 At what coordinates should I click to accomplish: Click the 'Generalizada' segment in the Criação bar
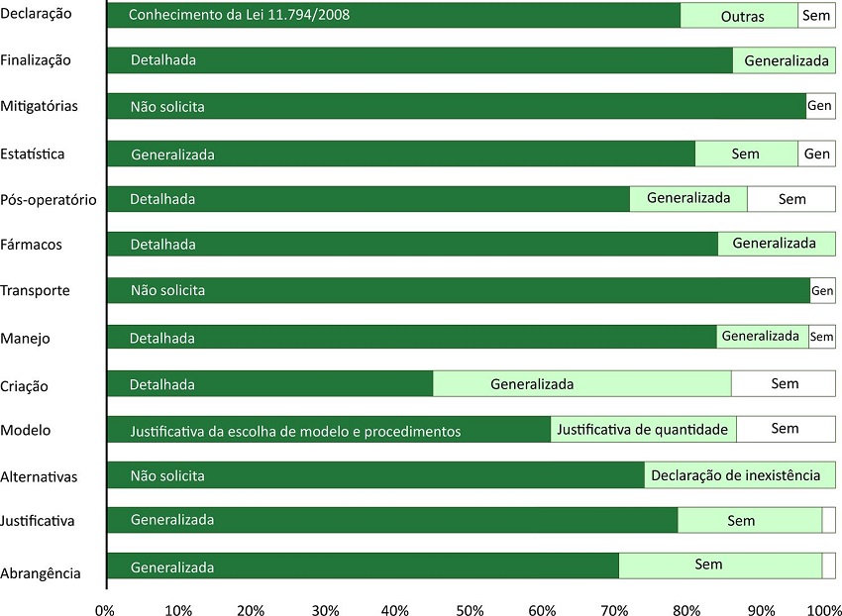[581, 383]
